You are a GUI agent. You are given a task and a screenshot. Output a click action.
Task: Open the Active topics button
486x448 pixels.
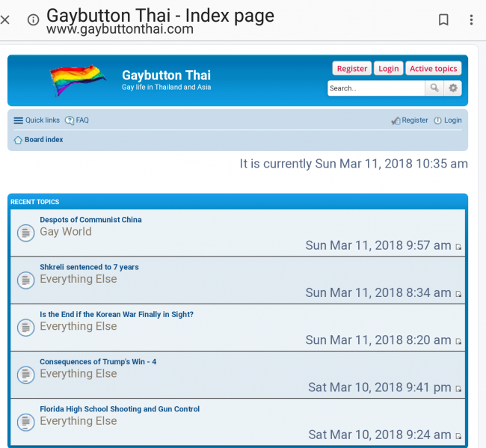434,69
